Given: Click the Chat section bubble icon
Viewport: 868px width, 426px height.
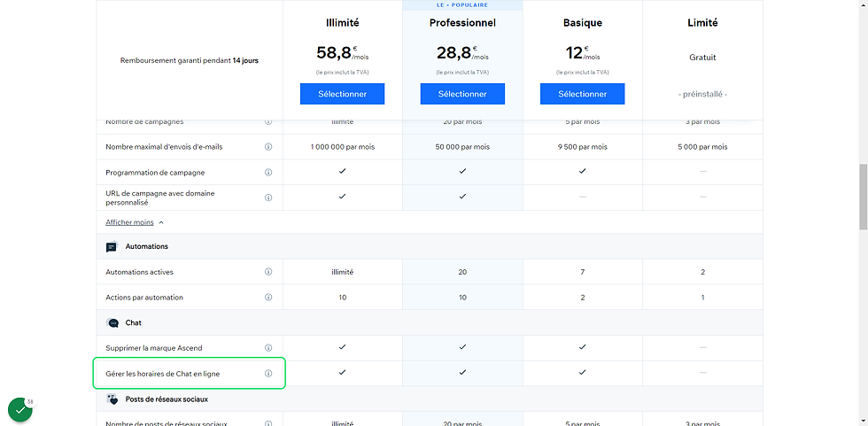Looking at the screenshot, I should (x=112, y=322).
